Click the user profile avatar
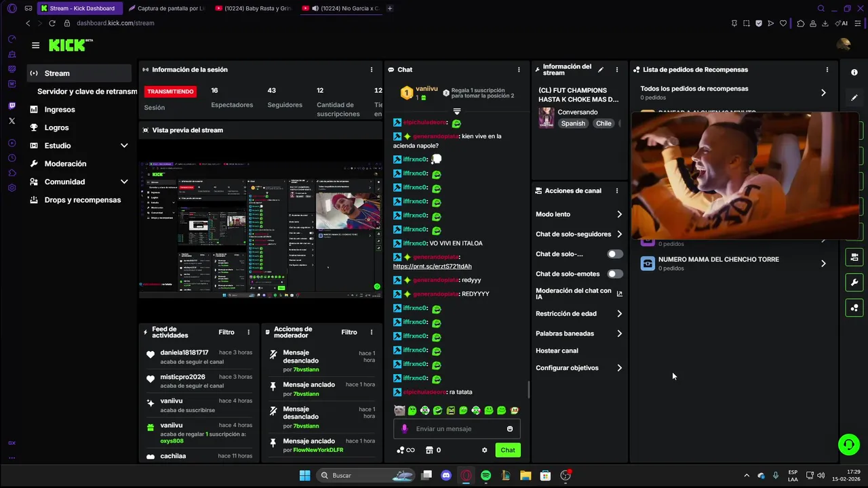868x488 pixels. point(843,45)
